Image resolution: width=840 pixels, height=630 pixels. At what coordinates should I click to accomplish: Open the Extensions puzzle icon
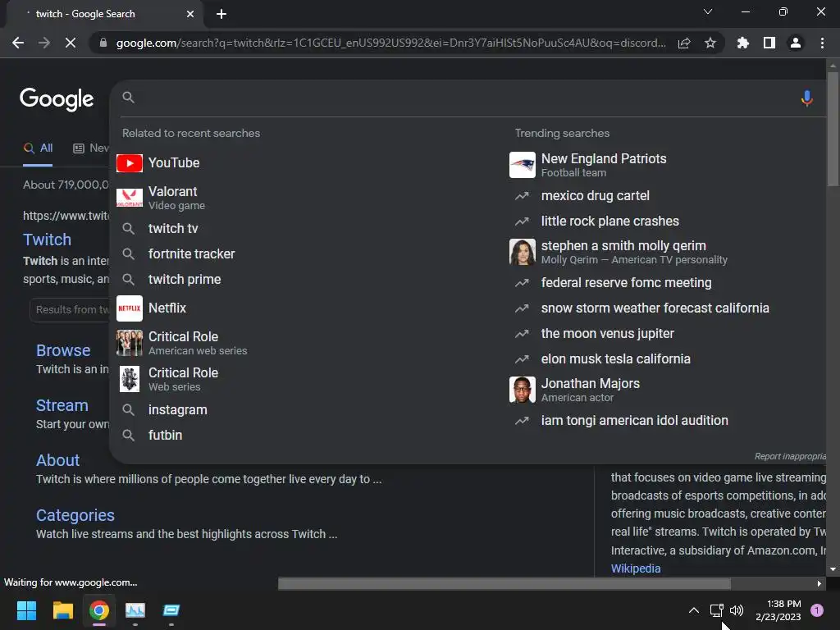[743, 43]
